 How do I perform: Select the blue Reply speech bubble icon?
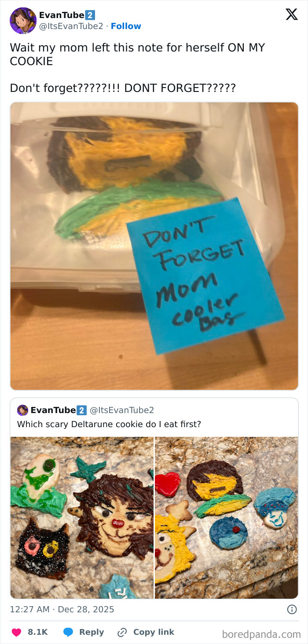[68, 632]
